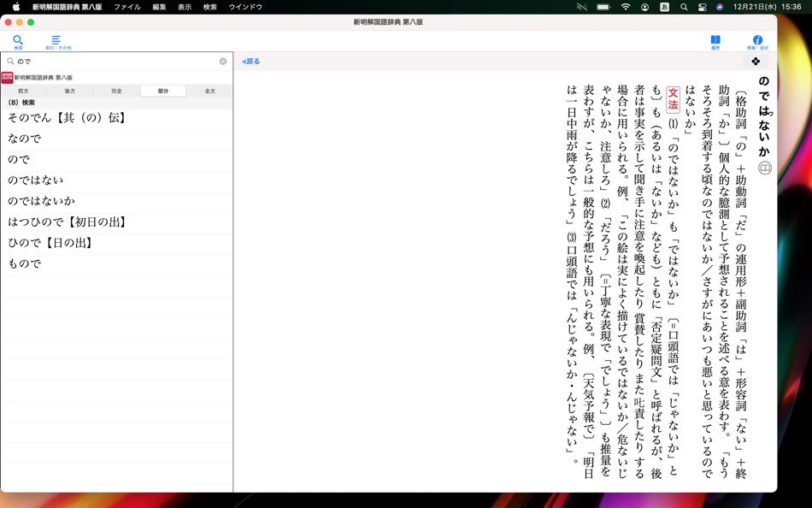Open the entry そのでん【其（の）伝】
This screenshot has height=508, width=812.
[116, 118]
